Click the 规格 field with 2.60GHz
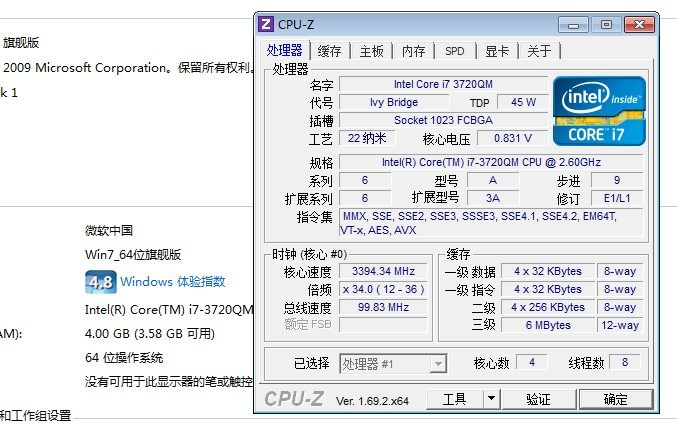This screenshot has height=425, width=677. click(491, 162)
